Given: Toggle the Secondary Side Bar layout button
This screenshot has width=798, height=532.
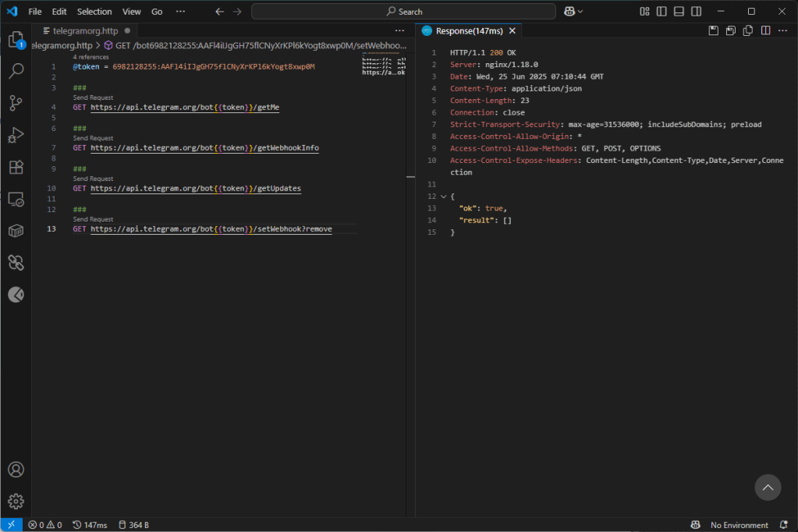Looking at the screenshot, I should (x=696, y=12).
